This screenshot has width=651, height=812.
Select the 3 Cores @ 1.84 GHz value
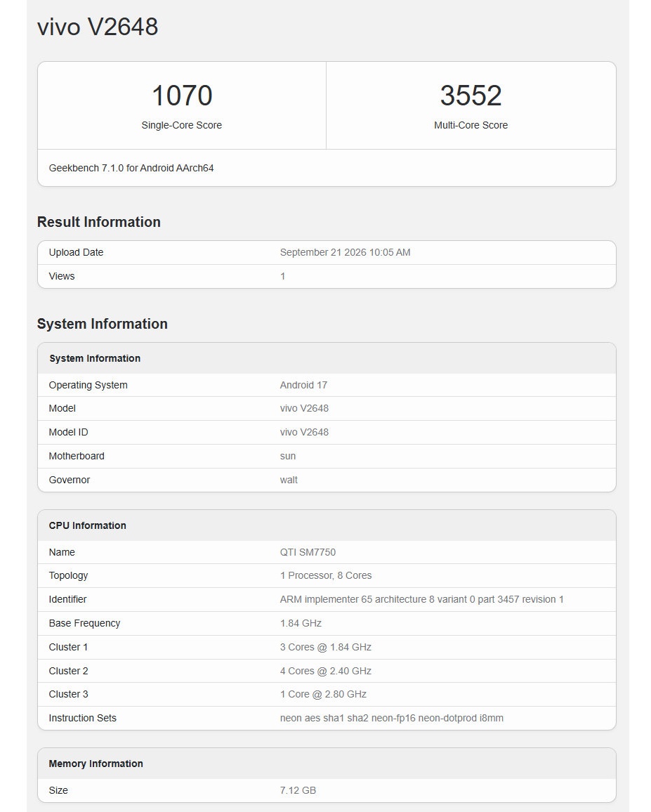pyautogui.click(x=326, y=648)
